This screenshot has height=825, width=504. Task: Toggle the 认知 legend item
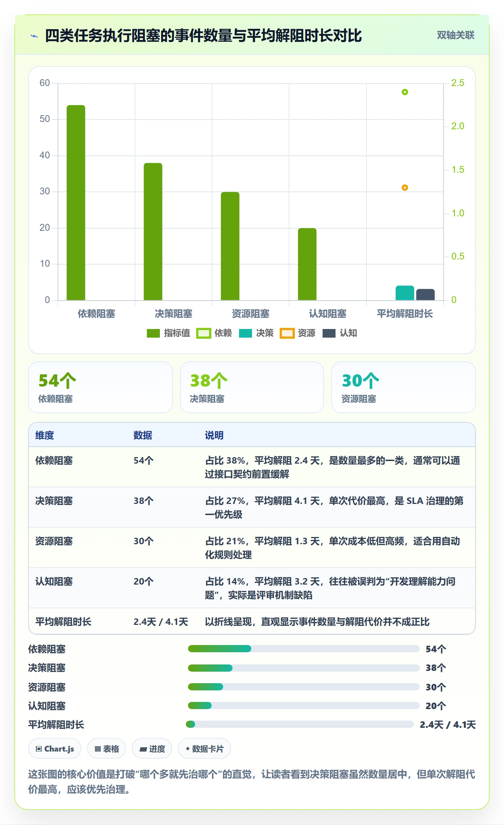(x=339, y=333)
